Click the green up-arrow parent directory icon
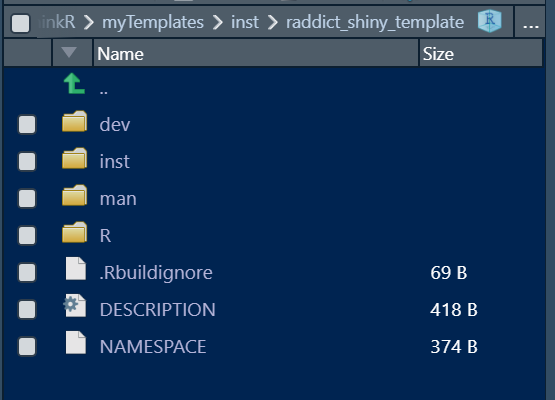Image resolution: width=555 pixels, height=400 pixels. [x=74, y=84]
